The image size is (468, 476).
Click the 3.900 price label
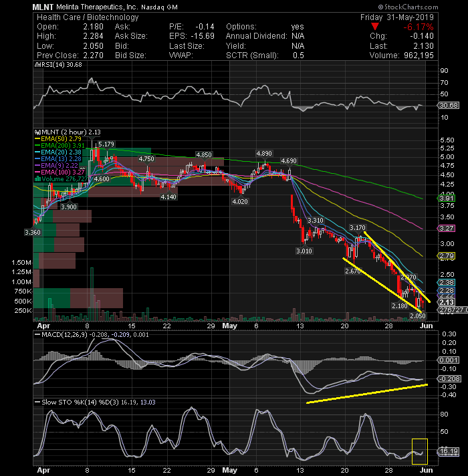[x=69, y=207]
